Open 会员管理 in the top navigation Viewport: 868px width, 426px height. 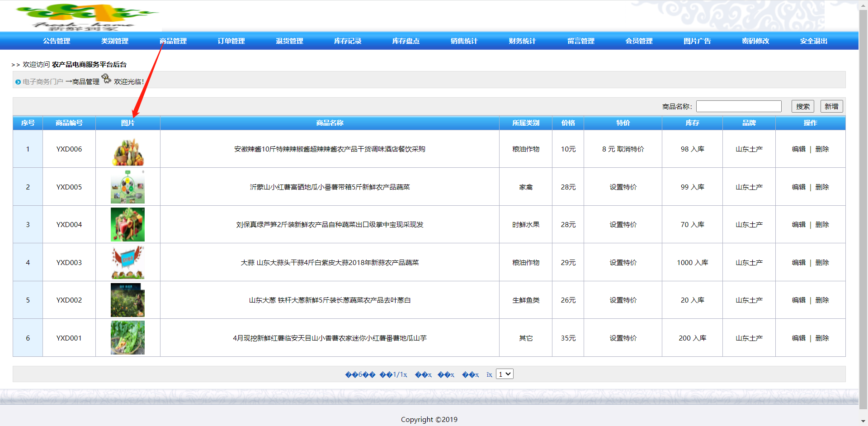(638, 41)
